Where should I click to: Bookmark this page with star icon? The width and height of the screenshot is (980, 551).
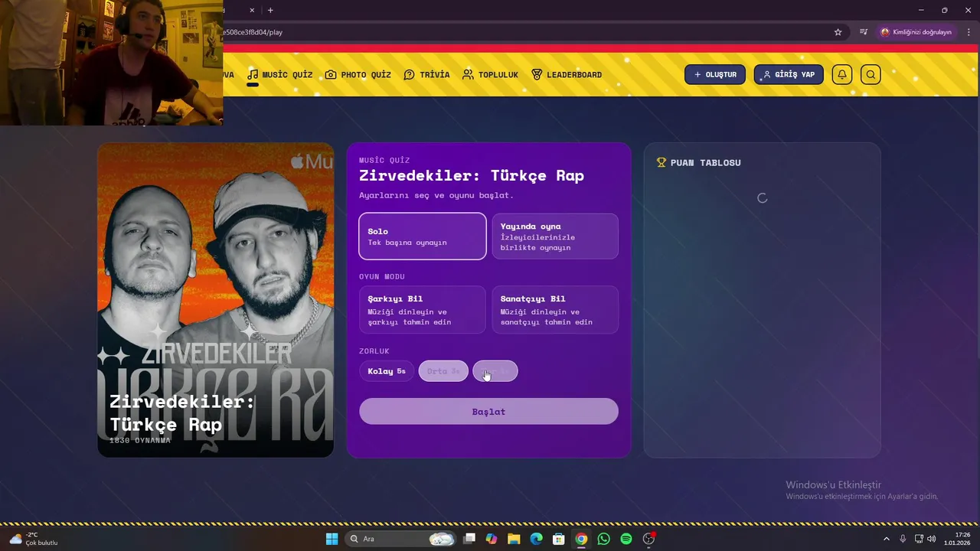[x=838, y=32]
